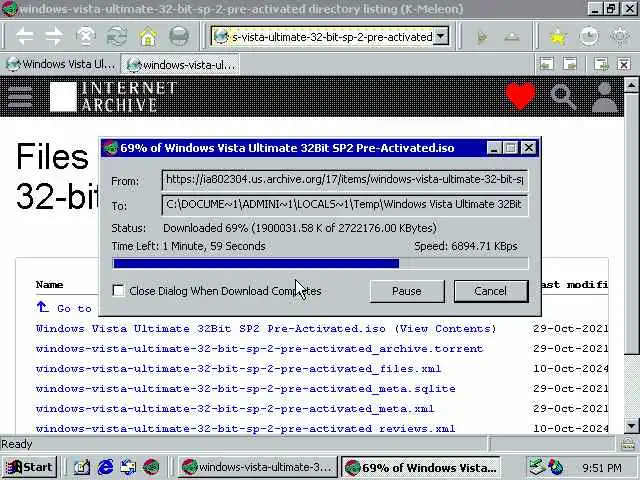
Task: Click the Internet Archive search magnifier
Action: tap(564, 97)
